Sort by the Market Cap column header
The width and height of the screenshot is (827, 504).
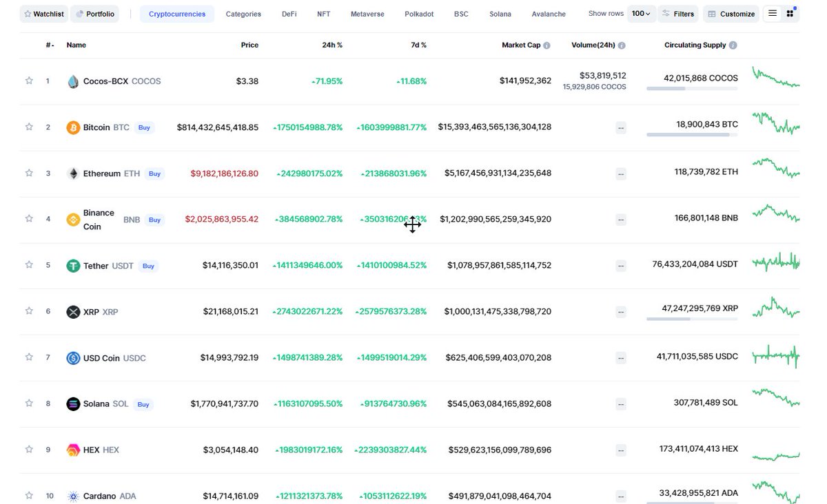(521, 45)
